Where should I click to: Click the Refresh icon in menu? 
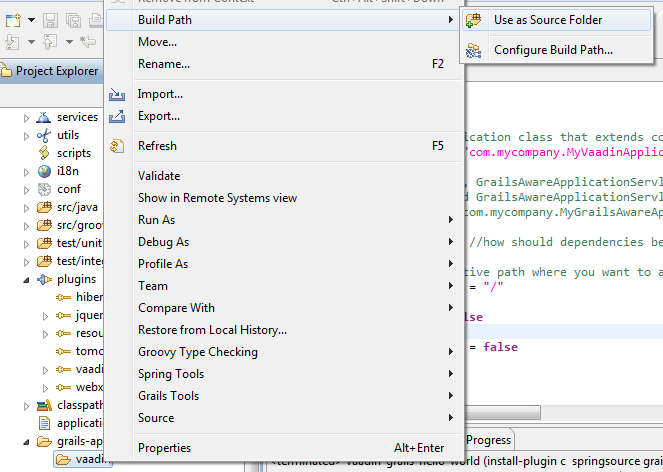(117, 146)
